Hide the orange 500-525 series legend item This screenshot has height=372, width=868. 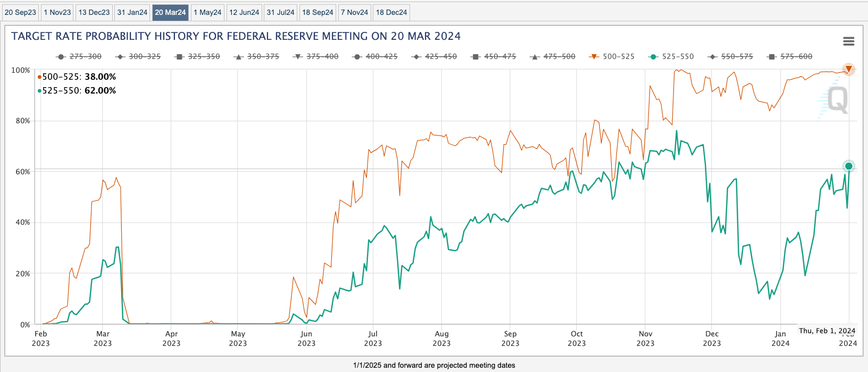point(612,56)
